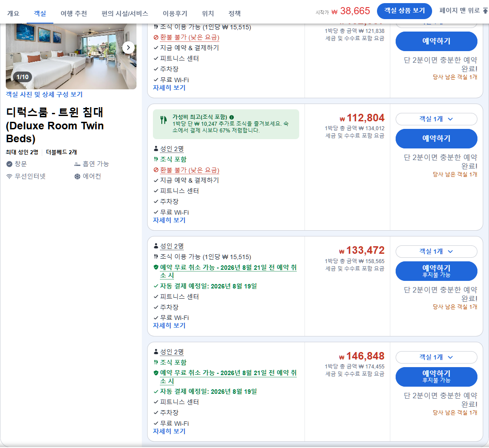Screen dimensions: 489x448
Task: Click 예약하기 후지불 가능 for the ₩146,848 offer
Action: coord(436,376)
